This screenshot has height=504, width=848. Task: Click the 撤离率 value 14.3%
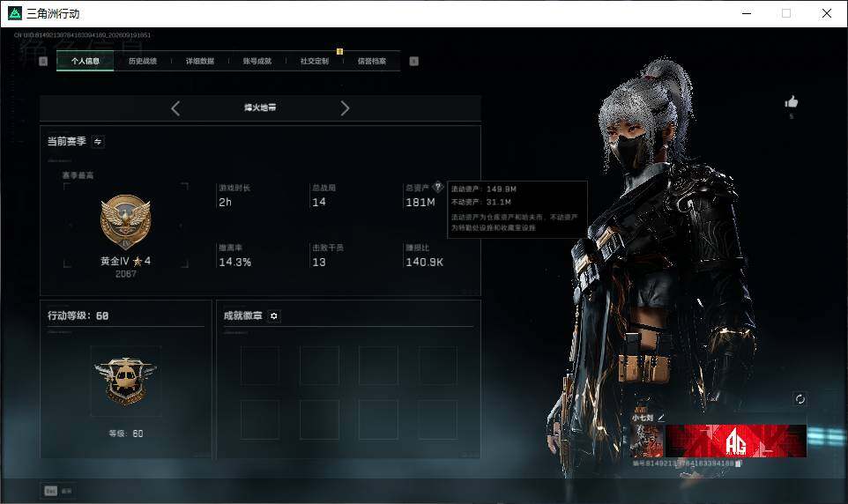pos(234,263)
